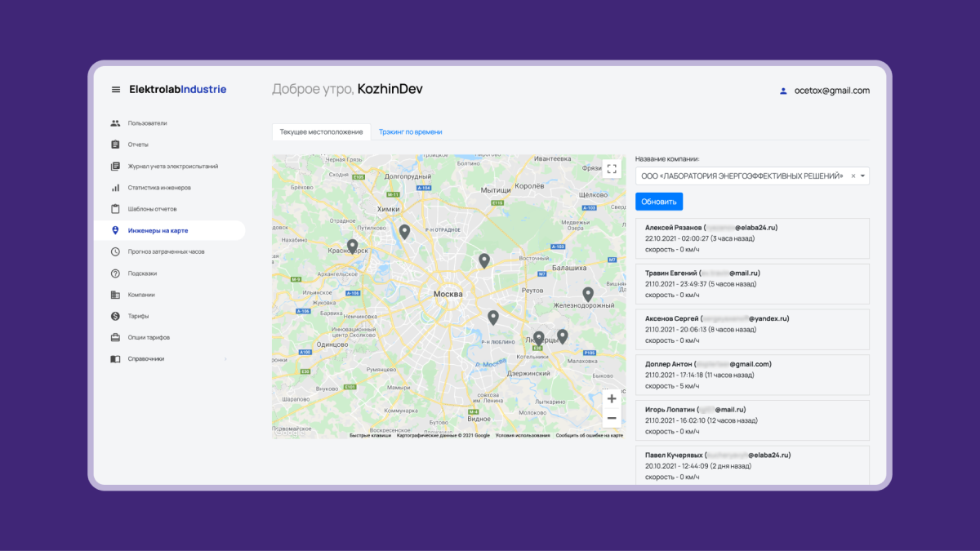Select the map pin covering the Люберцы label
Viewport: 980px width, 551px height.
pos(538,339)
